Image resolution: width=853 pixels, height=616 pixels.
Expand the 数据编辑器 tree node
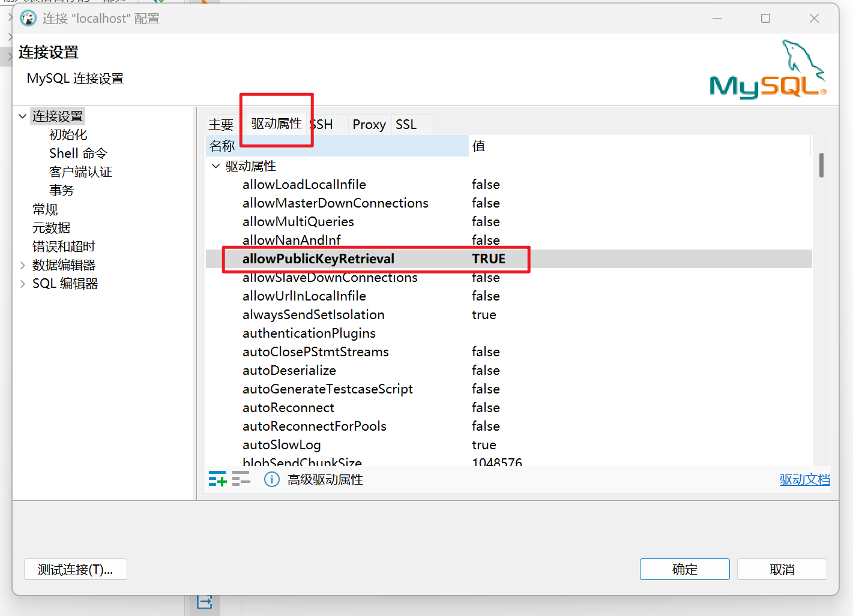[22, 265]
